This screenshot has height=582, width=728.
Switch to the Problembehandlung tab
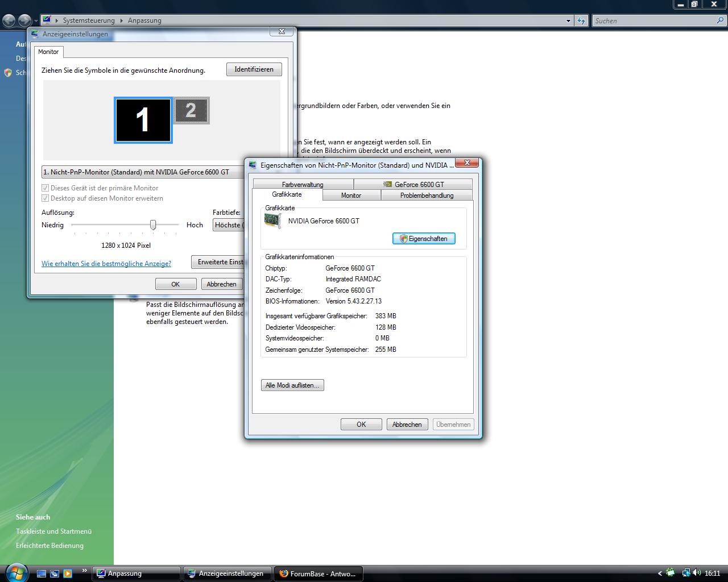[427, 196]
